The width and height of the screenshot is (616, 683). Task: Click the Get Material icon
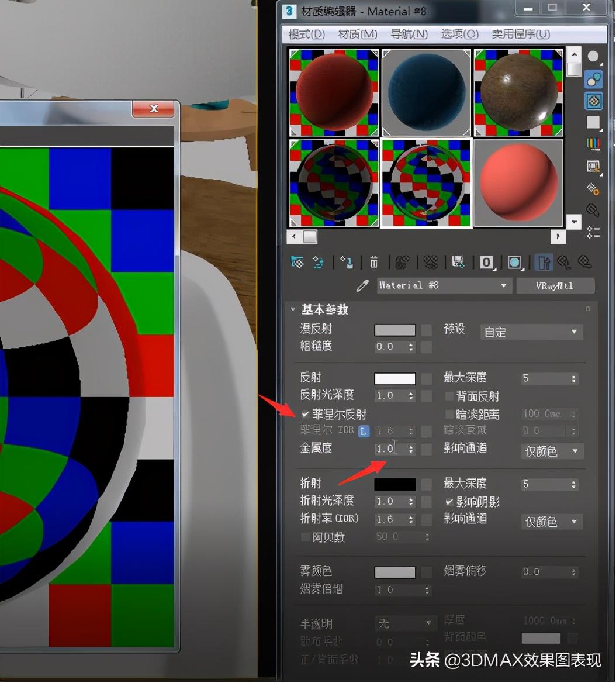pos(297,262)
